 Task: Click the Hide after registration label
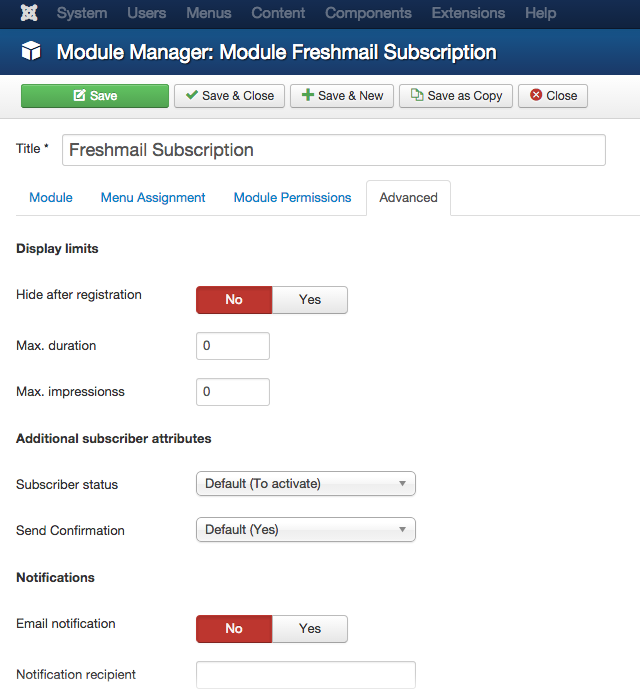click(x=79, y=295)
